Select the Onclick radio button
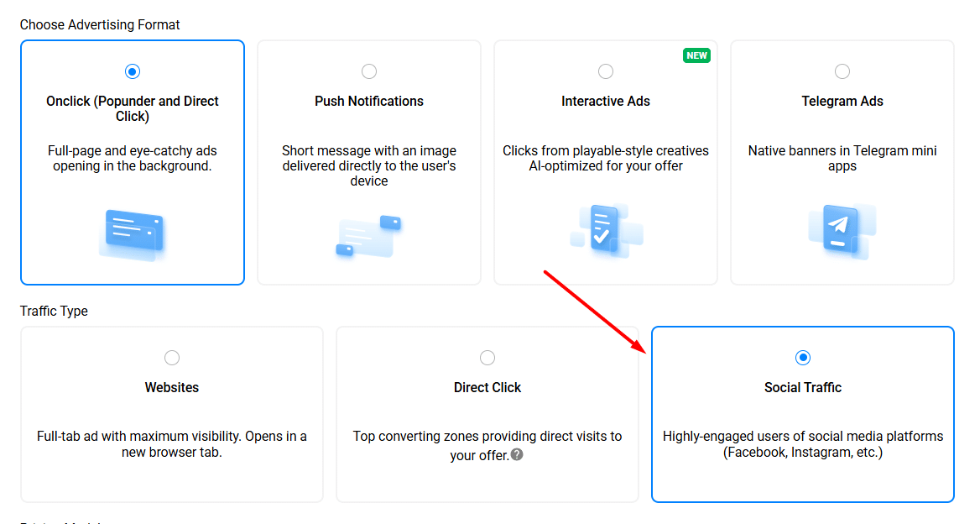This screenshot has width=980, height=524. [x=133, y=71]
